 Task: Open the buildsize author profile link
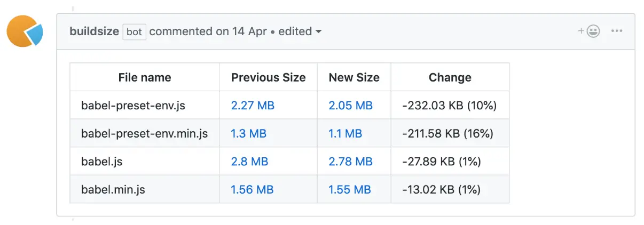(94, 31)
